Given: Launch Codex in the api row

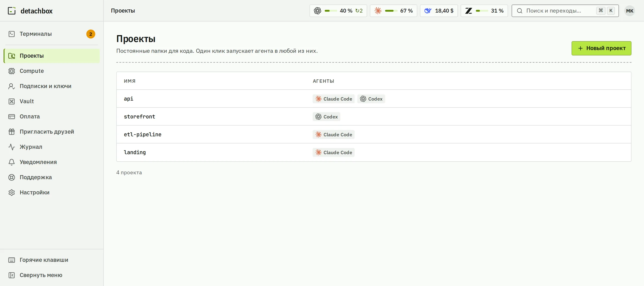Looking at the screenshot, I should pos(371,99).
